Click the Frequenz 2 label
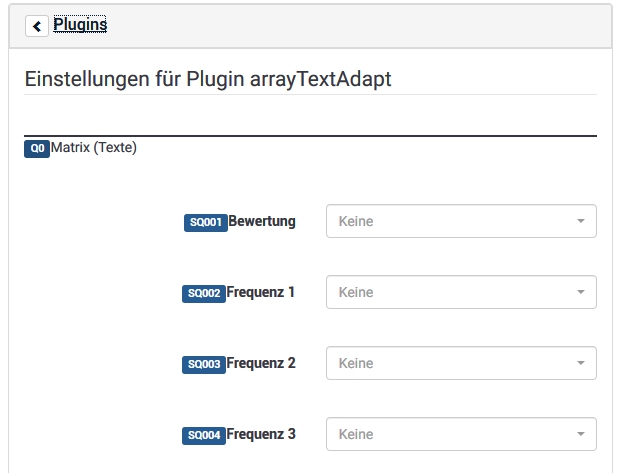The width and height of the screenshot is (642, 473). (261, 363)
